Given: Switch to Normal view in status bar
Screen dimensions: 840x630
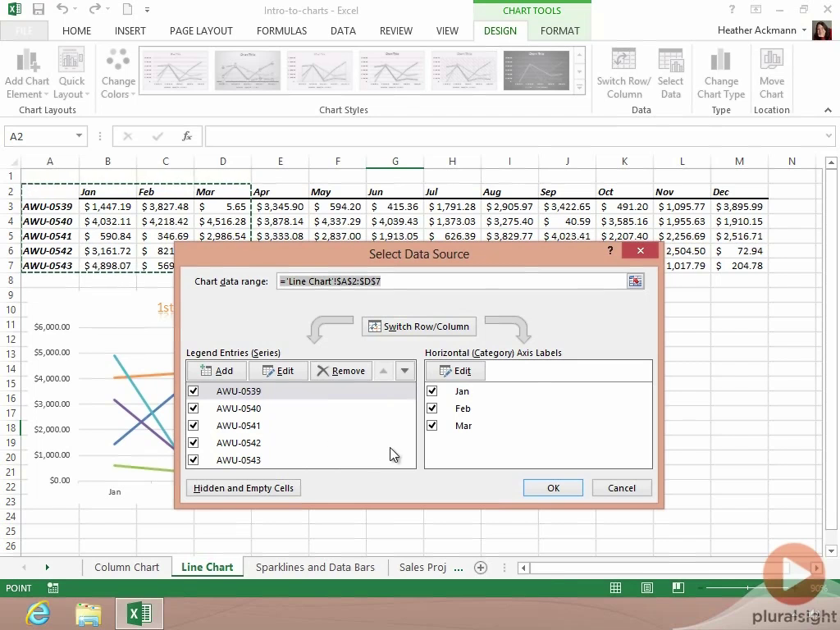Looking at the screenshot, I should 615,587.
